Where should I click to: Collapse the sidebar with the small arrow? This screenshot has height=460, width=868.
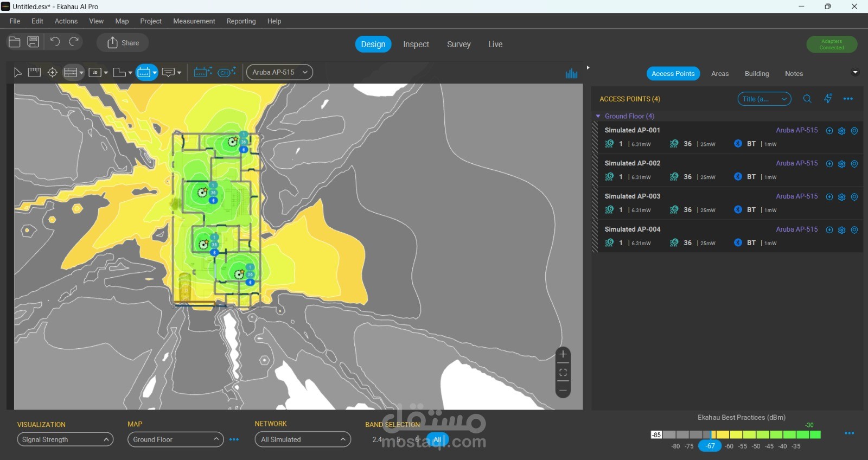[x=588, y=68]
